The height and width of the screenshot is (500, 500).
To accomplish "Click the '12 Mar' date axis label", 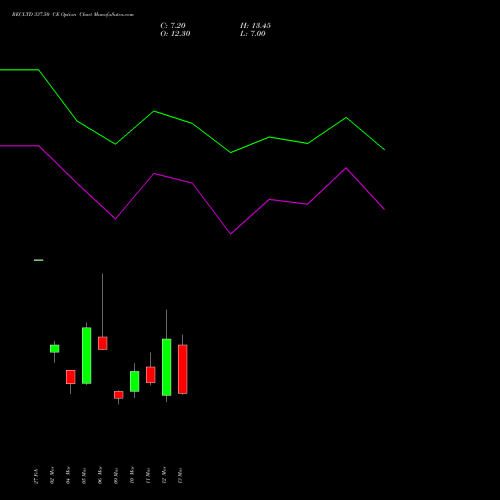I will point(164,475).
